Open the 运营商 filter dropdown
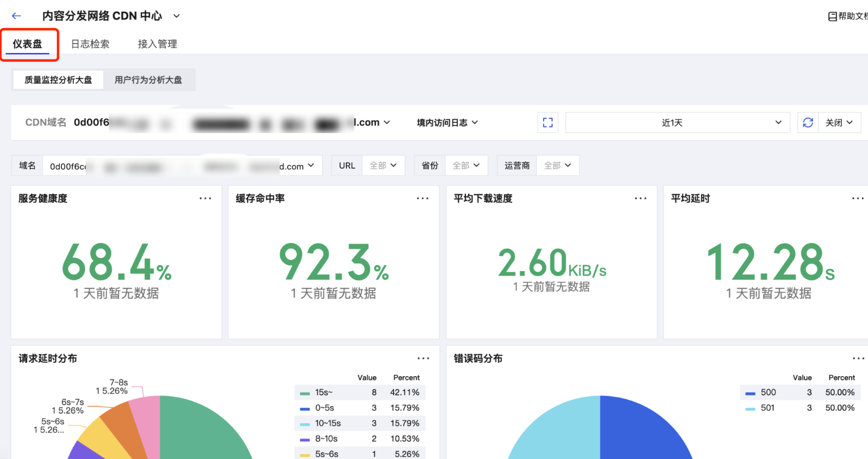Image resolution: width=868 pixels, height=459 pixels. coord(557,166)
